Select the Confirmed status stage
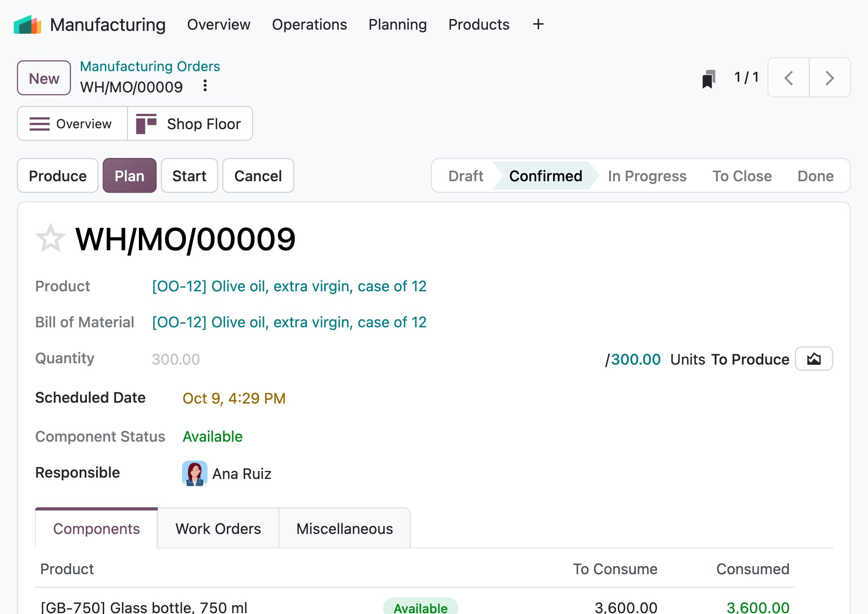This screenshot has height=614, width=868. (x=546, y=176)
